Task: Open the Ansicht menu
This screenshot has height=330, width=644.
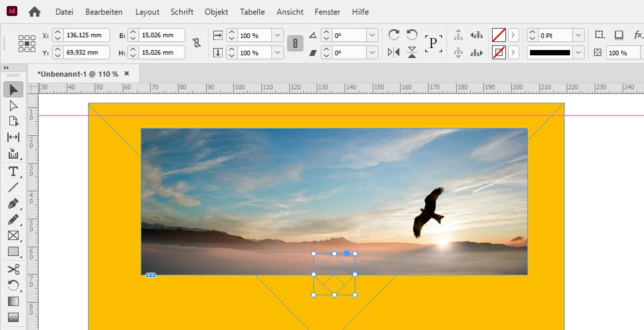Action: pos(290,12)
